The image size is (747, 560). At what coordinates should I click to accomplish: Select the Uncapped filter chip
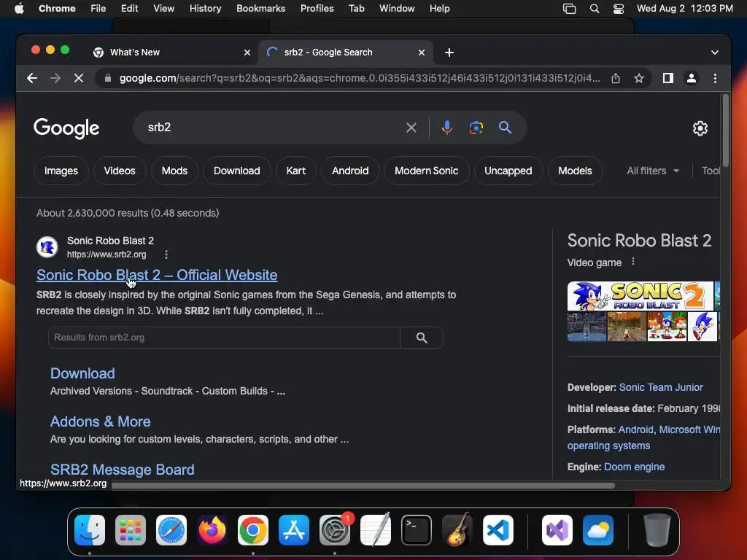click(x=508, y=171)
